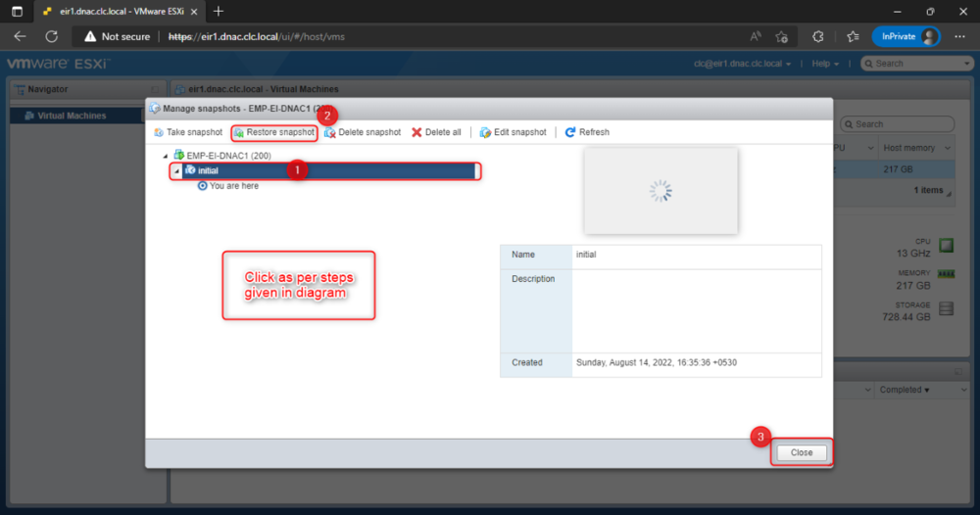The height and width of the screenshot is (515, 980).
Task: Collapse the initial snapshot node
Action: [176, 170]
